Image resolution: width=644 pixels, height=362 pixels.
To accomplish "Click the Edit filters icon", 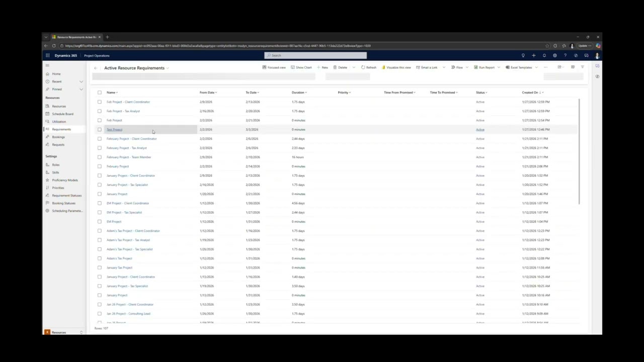I will pos(582,67).
